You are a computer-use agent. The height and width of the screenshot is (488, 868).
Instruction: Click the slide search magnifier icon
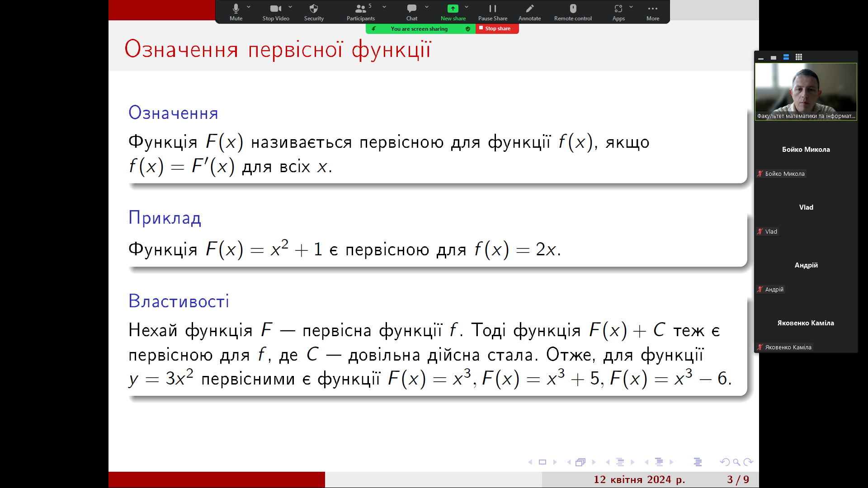coord(736,462)
